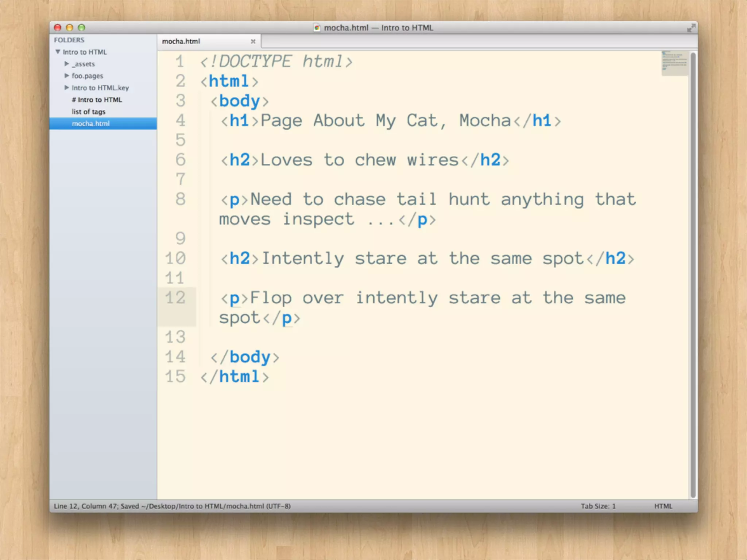Expand the _assets folder arrow
This screenshot has height=560, width=747.
[x=67, y=64]
